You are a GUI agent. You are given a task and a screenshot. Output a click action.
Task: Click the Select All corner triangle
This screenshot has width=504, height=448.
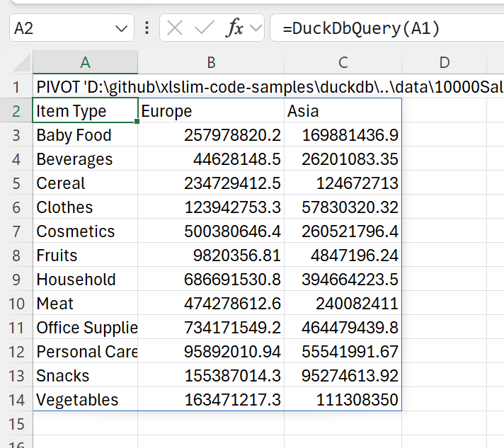(22, 63)
